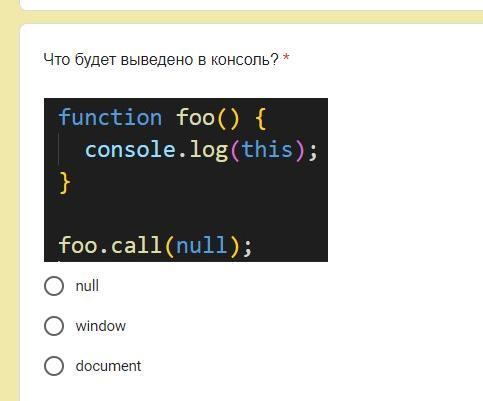
Task: Click the yellow form background on the left
Action: (x=9, y=200)
